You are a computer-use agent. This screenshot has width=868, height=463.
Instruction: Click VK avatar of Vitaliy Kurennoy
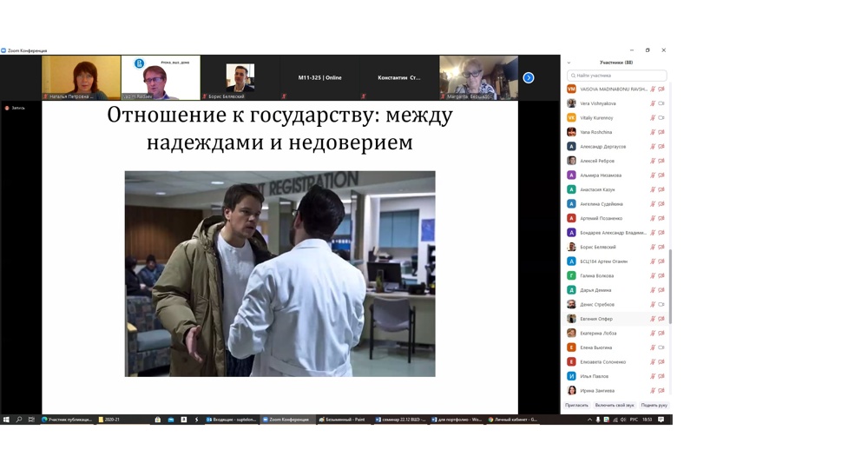[x=571, y=118]
